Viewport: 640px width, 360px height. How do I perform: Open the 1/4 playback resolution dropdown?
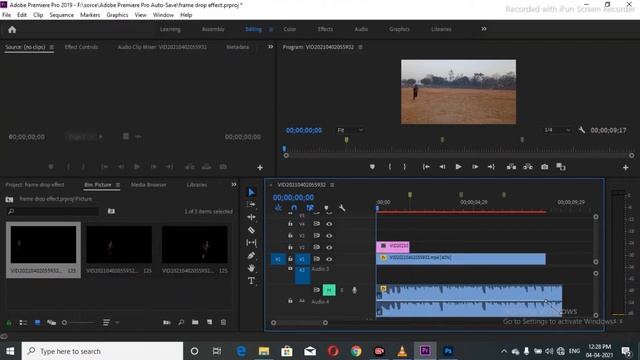click(x=557, y=130)
